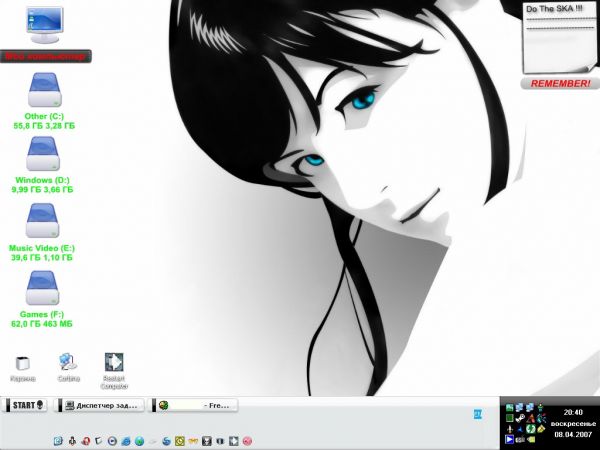Launch the gray arrow restart quick launch icon

[234, 441]
